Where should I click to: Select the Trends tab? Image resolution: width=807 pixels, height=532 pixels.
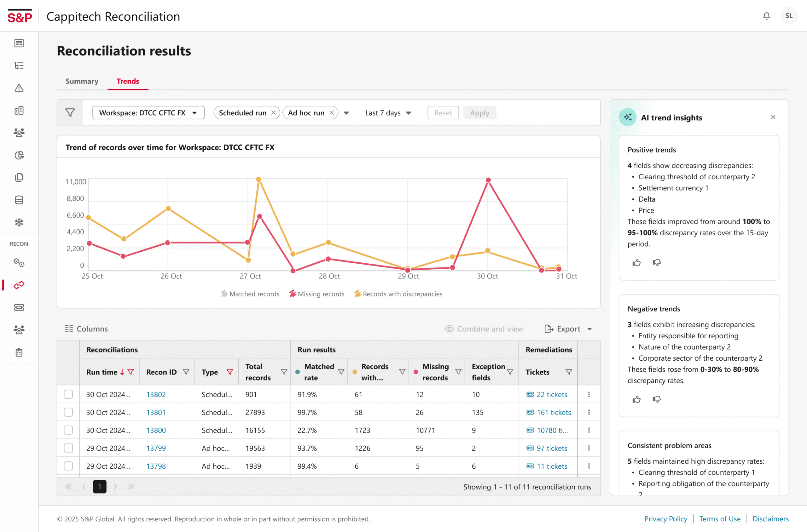click(128, 81)
